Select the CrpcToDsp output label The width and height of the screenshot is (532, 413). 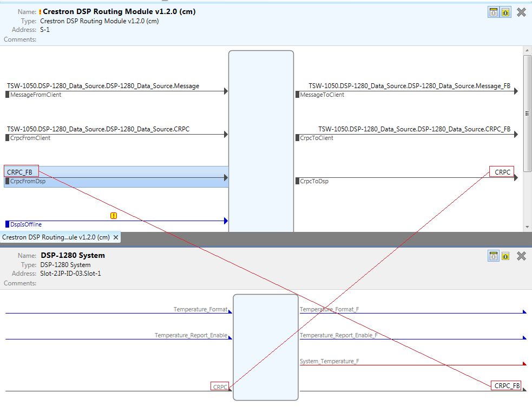click(314, 181)
